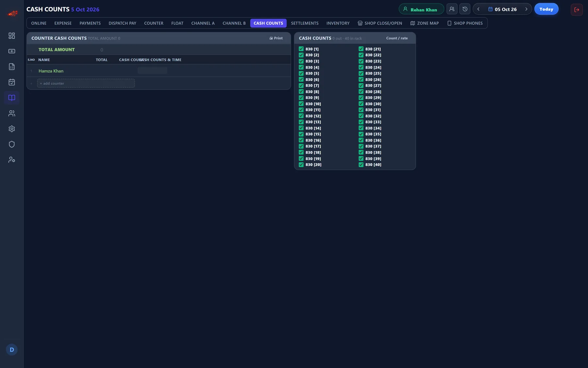Open settings gear in the sidebar
588x368 pixels.
click(x=12, y=129)
